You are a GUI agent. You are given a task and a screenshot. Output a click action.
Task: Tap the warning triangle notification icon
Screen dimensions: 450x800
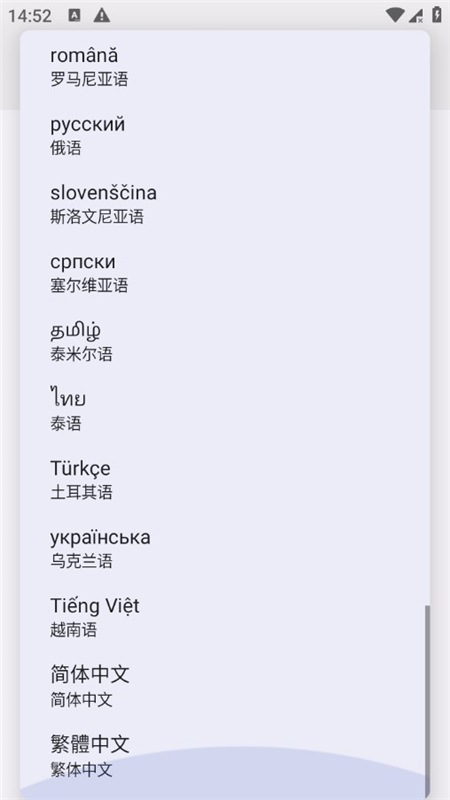[x=102, y=15]
